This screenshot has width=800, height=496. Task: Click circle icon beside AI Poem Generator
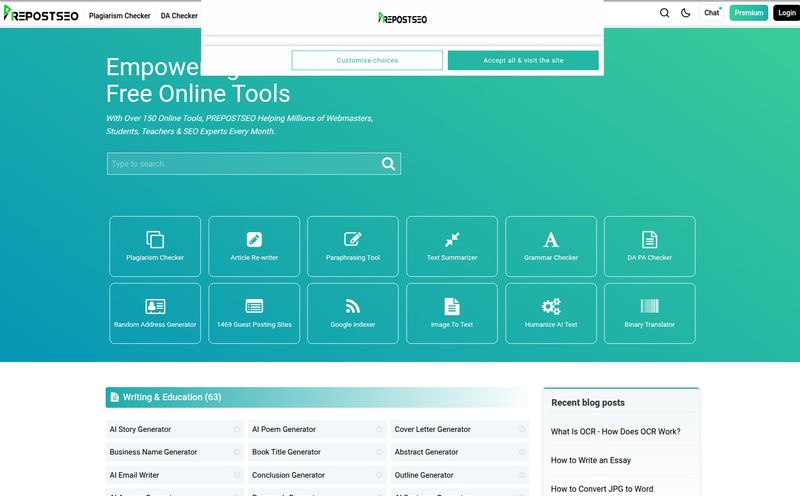pyautogui.click(x=379, y=429)
